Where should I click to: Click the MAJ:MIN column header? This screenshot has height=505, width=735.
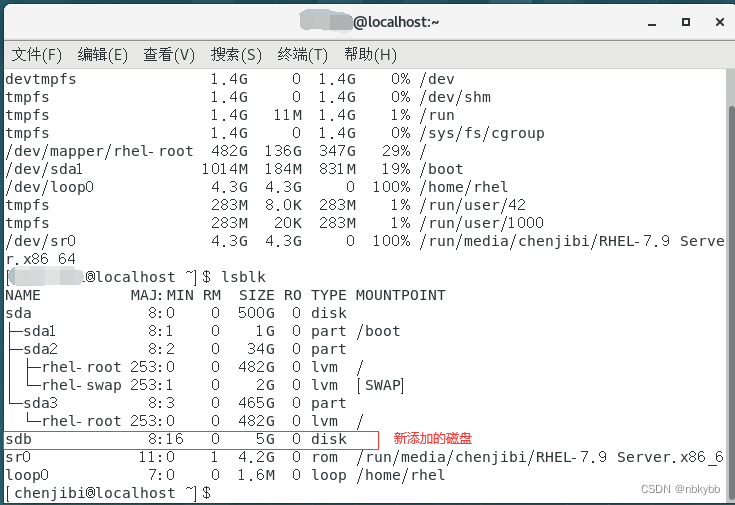pyautogui.click(x=162, y=295)
